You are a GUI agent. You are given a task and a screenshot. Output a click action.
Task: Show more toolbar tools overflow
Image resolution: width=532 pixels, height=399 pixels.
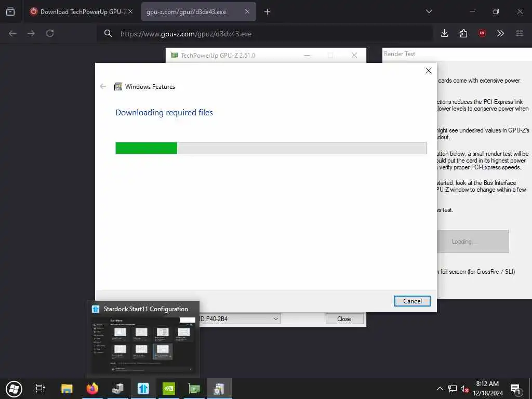500,33
